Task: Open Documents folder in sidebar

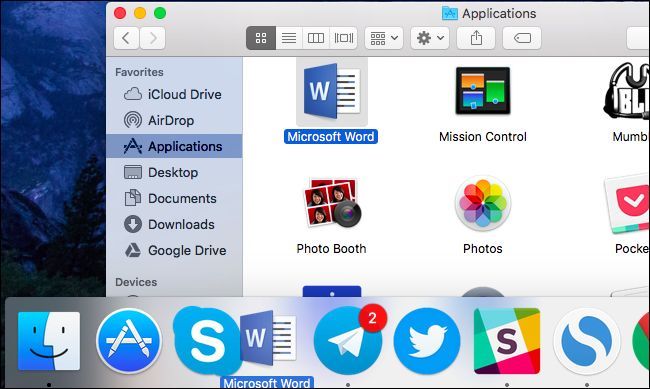Action: tap(174, 198)
